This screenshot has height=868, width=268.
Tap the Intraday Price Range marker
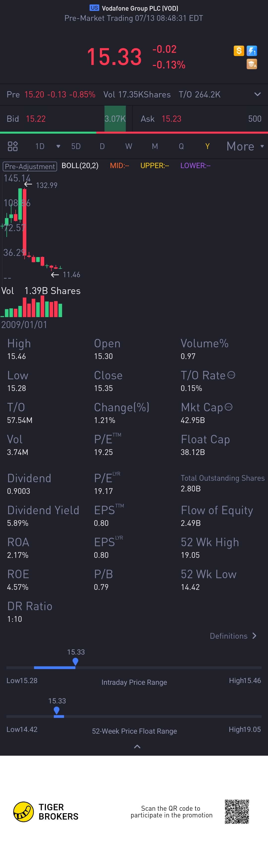[x=75, y=662]
